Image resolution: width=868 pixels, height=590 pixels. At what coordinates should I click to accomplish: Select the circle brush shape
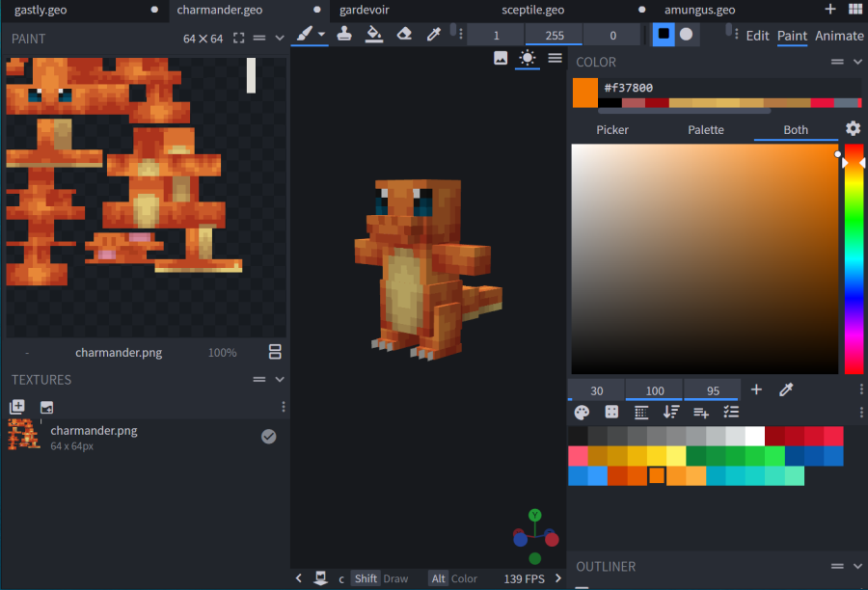click(x=686, y=34)
